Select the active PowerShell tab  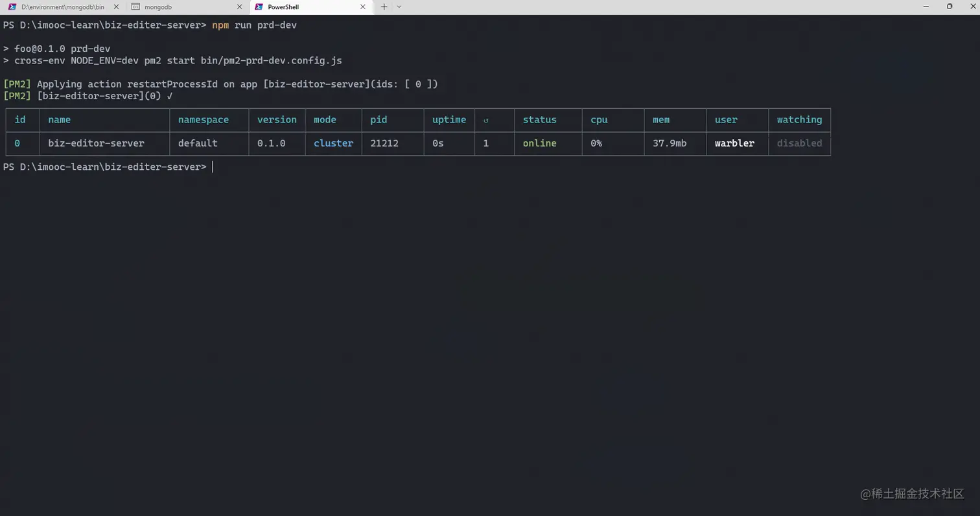click(310, 7)
